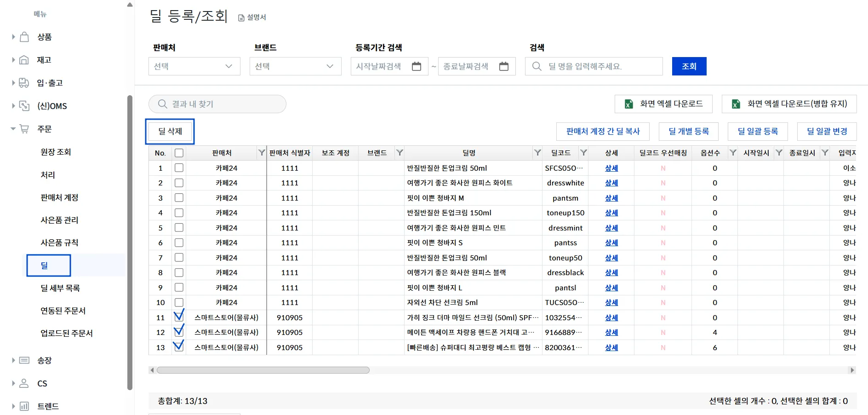The width and height of the screenshot is (868, 415).
Task: Open 딜 세부 목록 menu item
Action: coord(60,288)
